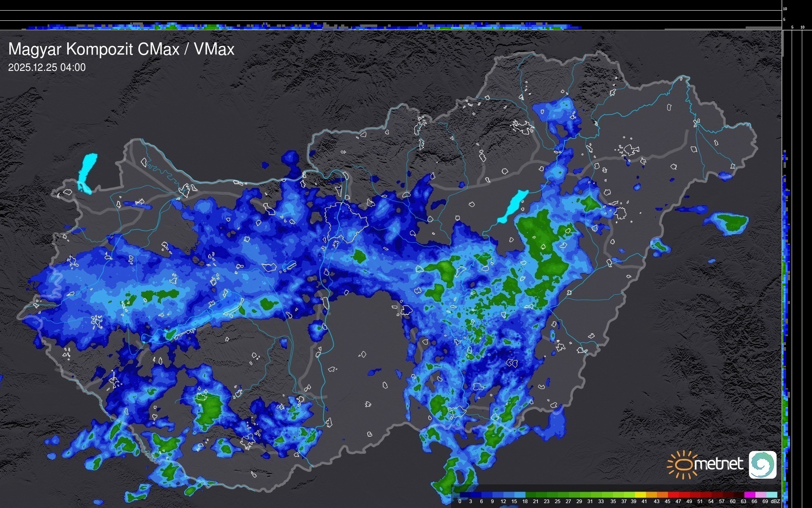Screen dimensions: 812x508
Task: Click the metnet wordmark text
Action: pyautogui.click(x=718, y=464)
